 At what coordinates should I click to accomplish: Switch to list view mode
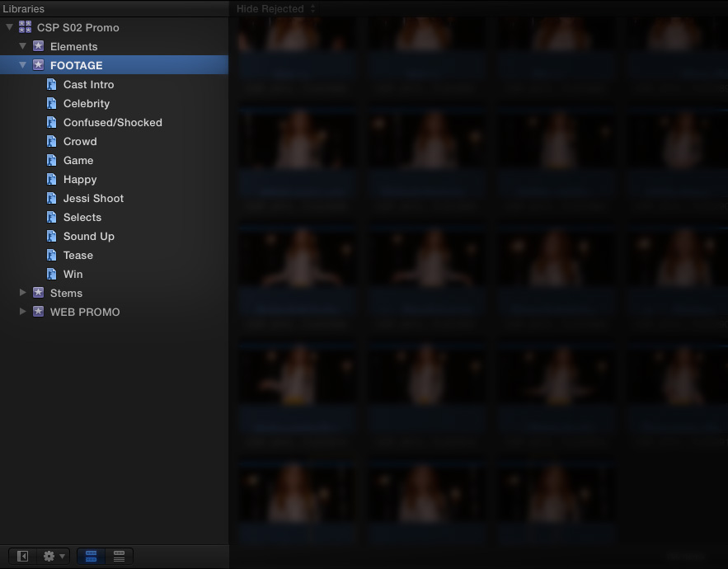(119, 556)
